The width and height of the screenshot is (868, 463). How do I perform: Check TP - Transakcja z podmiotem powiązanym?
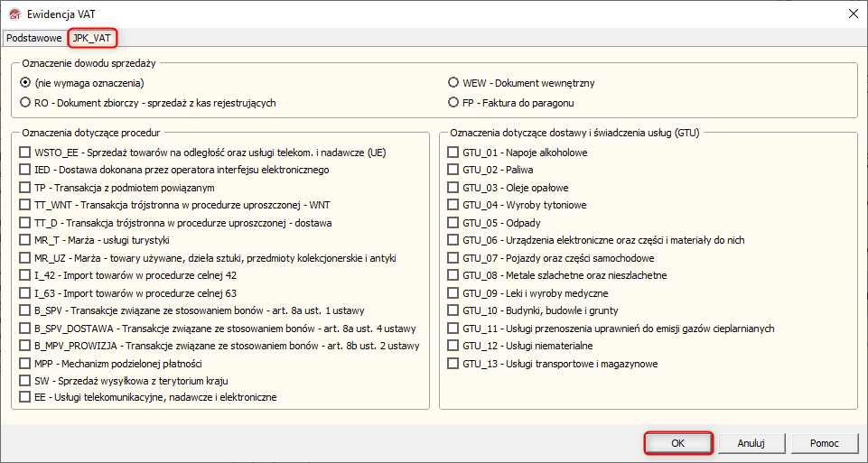25,188
